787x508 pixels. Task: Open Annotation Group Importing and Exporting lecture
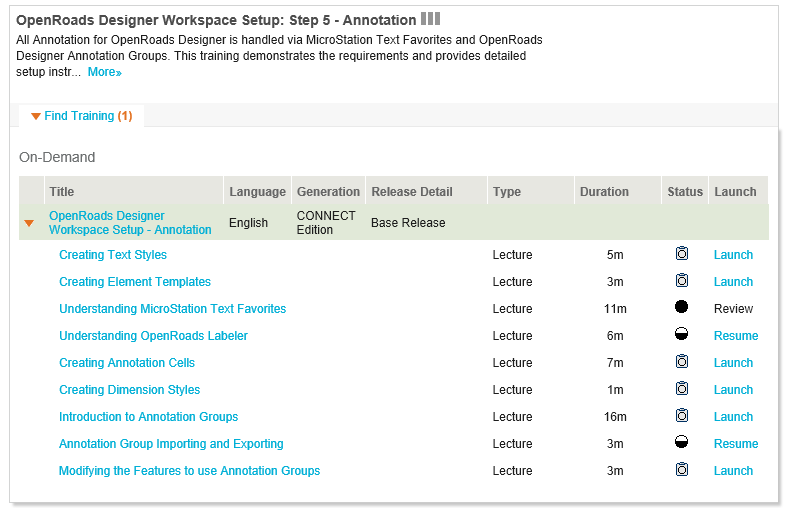[171, 444]
